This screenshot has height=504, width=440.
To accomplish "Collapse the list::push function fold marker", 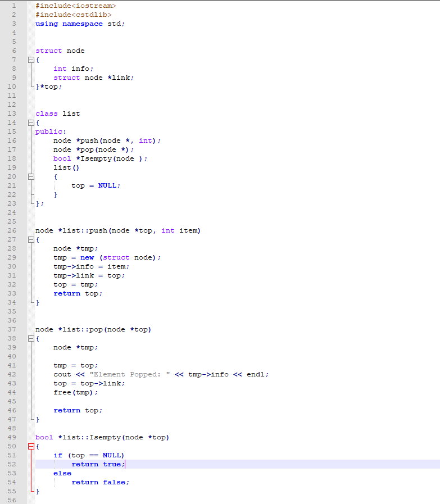I will [31, 239].
